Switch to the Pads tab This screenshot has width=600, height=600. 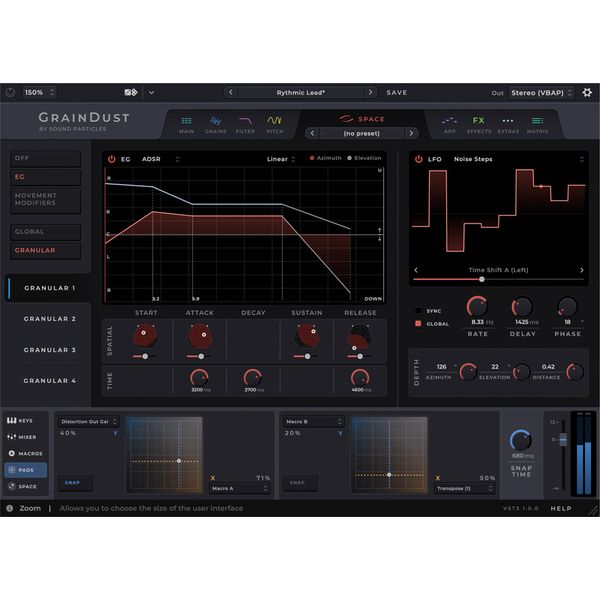point(26,470)
